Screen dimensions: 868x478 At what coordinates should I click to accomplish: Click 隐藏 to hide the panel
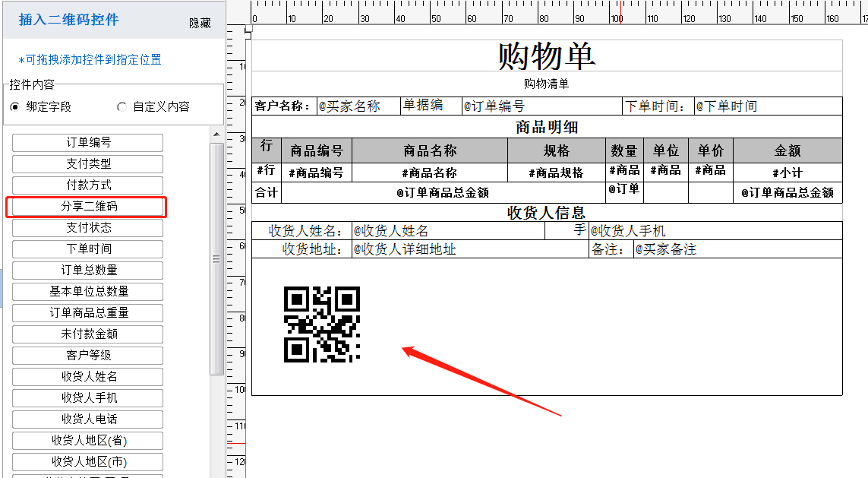pos(200,24)
